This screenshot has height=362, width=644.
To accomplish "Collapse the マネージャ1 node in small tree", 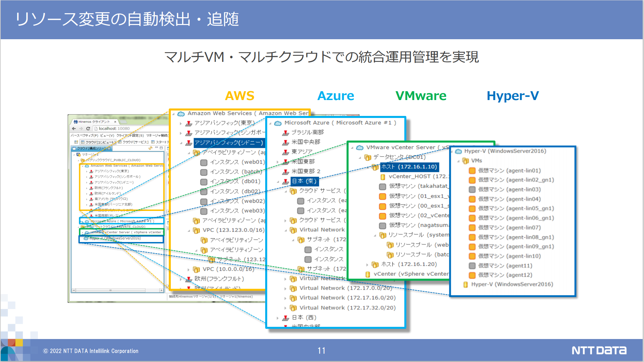I will pyautogui.click(x=74, y=154).
